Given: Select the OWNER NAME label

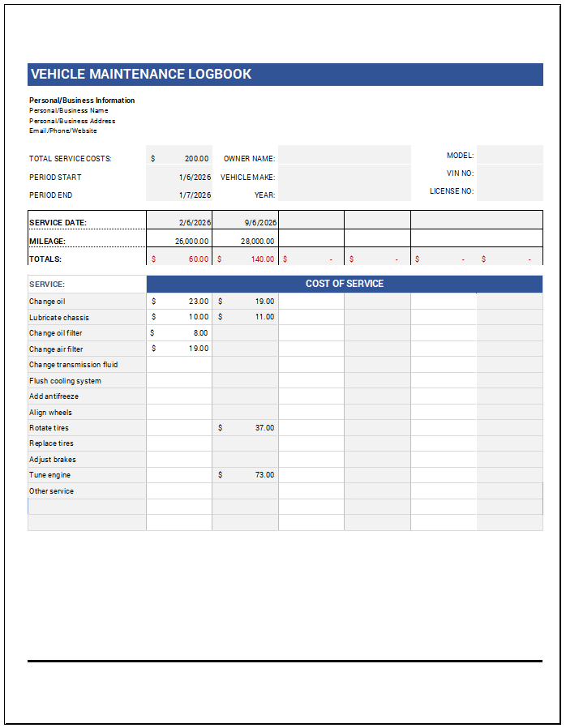Looking at the screenshot, I should (249, 159).
